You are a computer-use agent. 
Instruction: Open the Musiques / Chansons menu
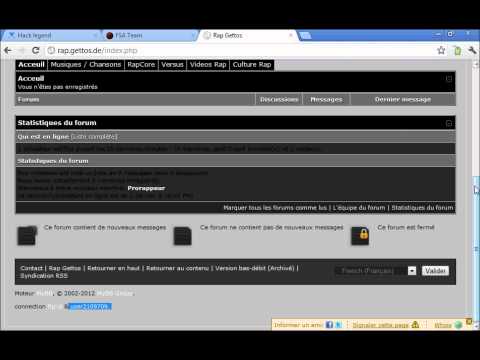(x=86, y=65)
